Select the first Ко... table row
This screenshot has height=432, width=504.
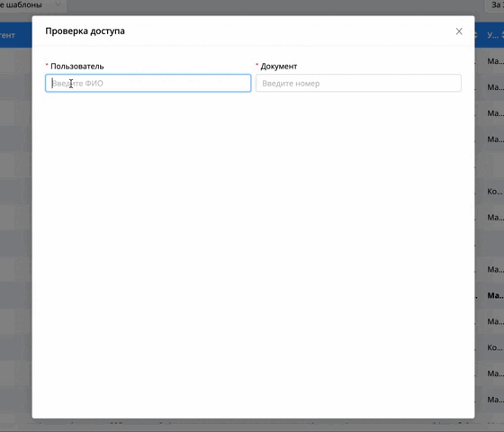[495, 191]
